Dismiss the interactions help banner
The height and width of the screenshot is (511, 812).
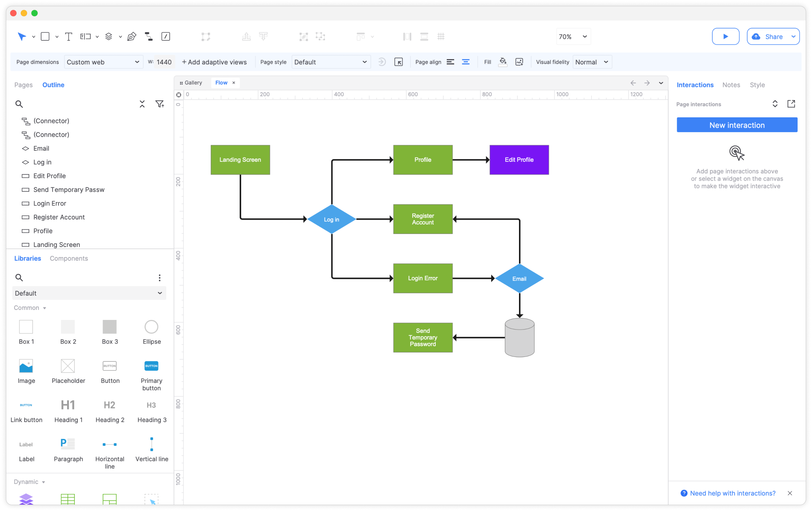pyautogui.click(x=790, y=493)
